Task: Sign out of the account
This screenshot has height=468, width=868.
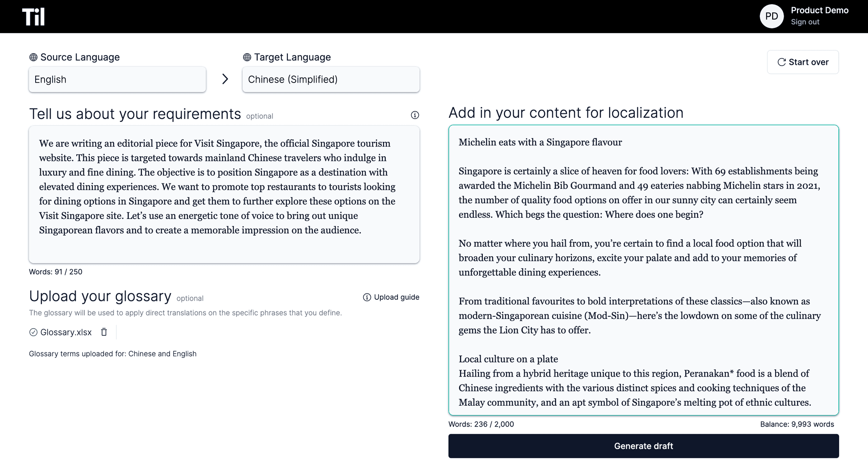Action: pyautogui.click(x=805, y=22)
